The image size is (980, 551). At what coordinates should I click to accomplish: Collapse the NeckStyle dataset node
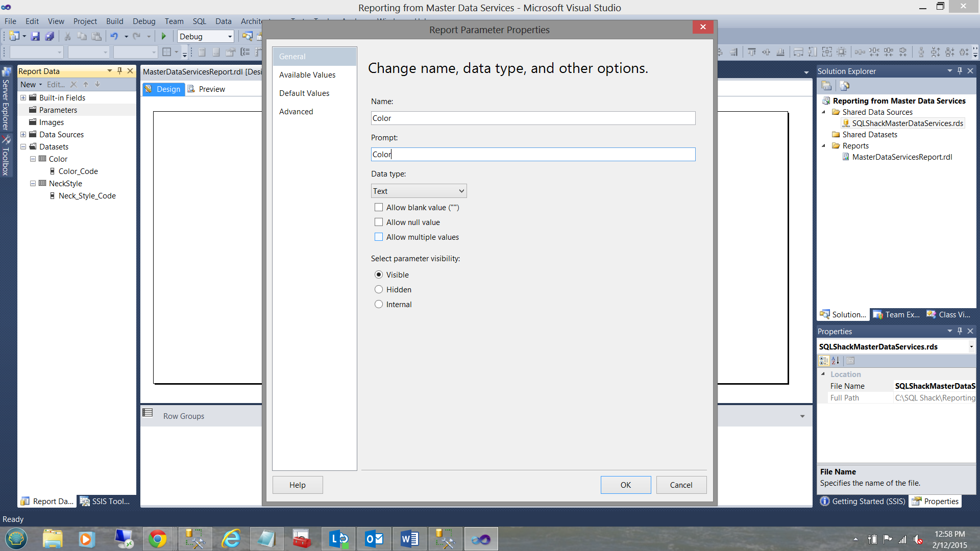33,184
